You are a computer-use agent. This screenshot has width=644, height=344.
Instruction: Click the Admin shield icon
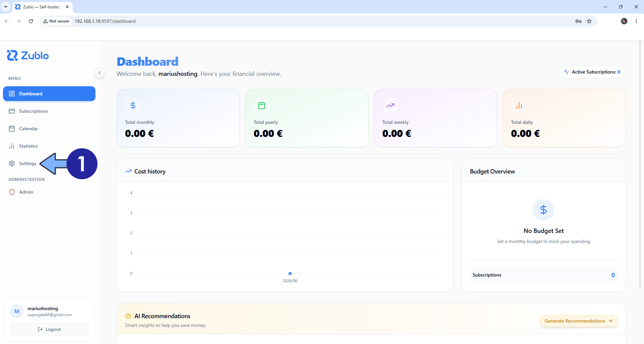pyautogui.click(x=12, y=192)
